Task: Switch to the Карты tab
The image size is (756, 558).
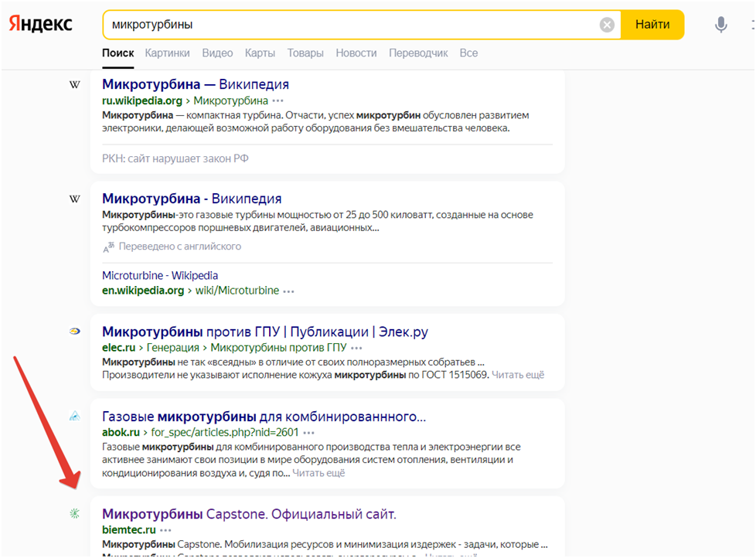Action: click(260, 53)
